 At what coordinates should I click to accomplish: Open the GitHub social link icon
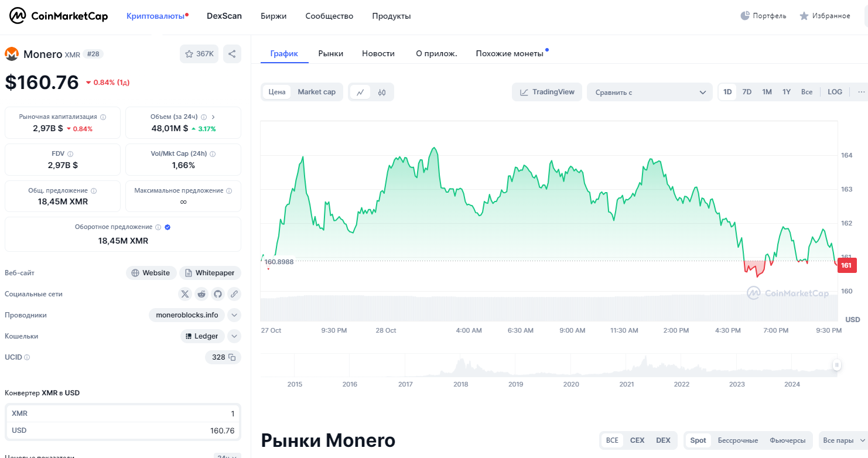click(x=218, y=294)
